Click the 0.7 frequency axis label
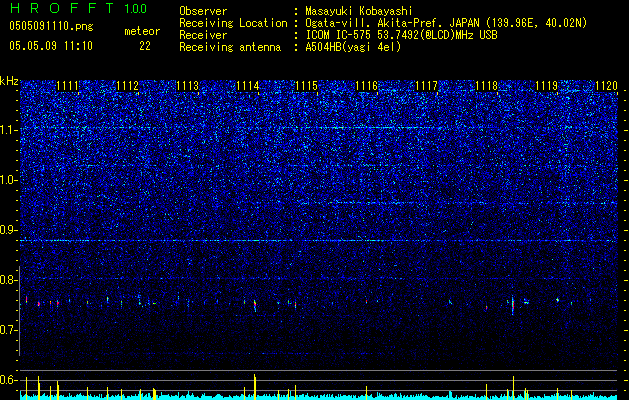The width and height of the screenshot is (629, 400). click(x=9, y=330)
